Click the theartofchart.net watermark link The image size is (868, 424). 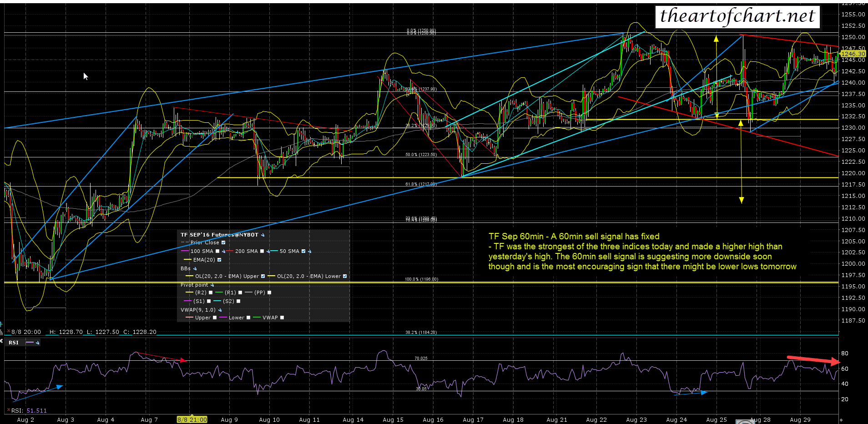coord(737,16)
